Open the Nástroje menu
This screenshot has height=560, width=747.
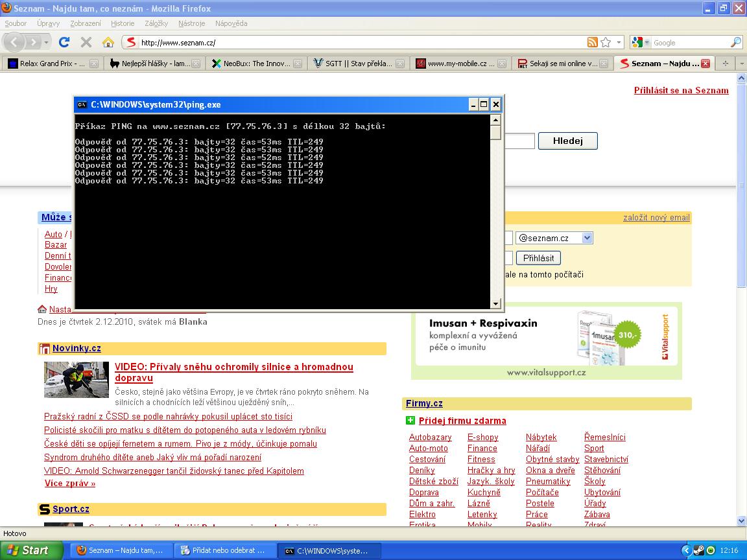(191, 23)
